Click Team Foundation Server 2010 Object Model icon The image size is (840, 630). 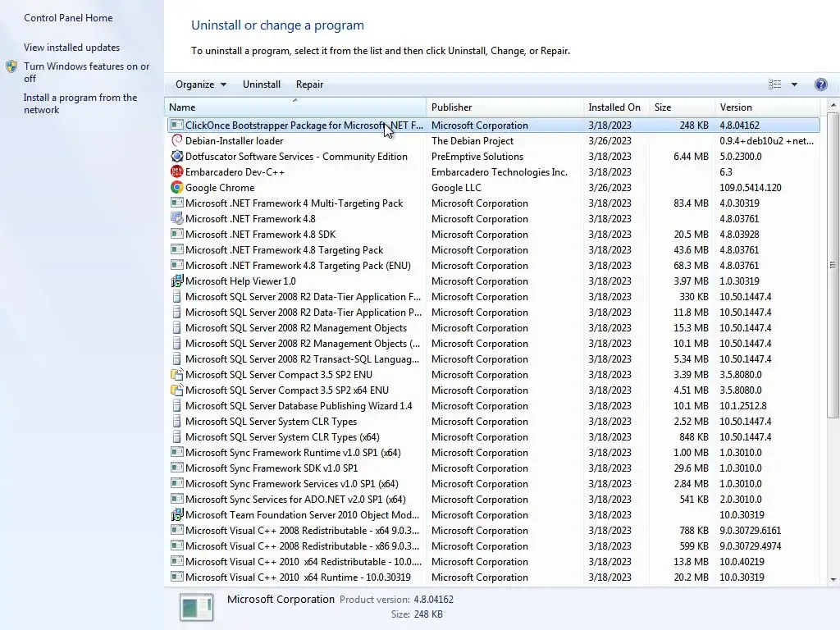(x=177, y=515)
